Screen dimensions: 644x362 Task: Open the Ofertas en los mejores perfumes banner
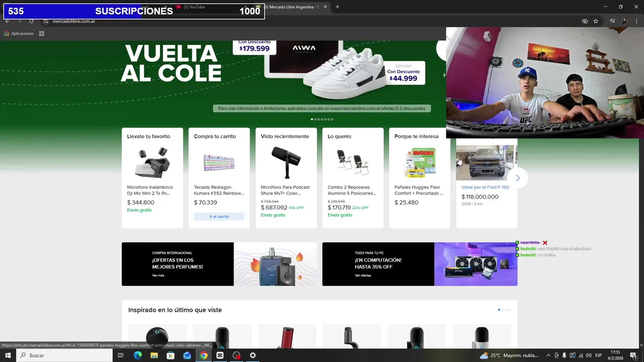219,264
